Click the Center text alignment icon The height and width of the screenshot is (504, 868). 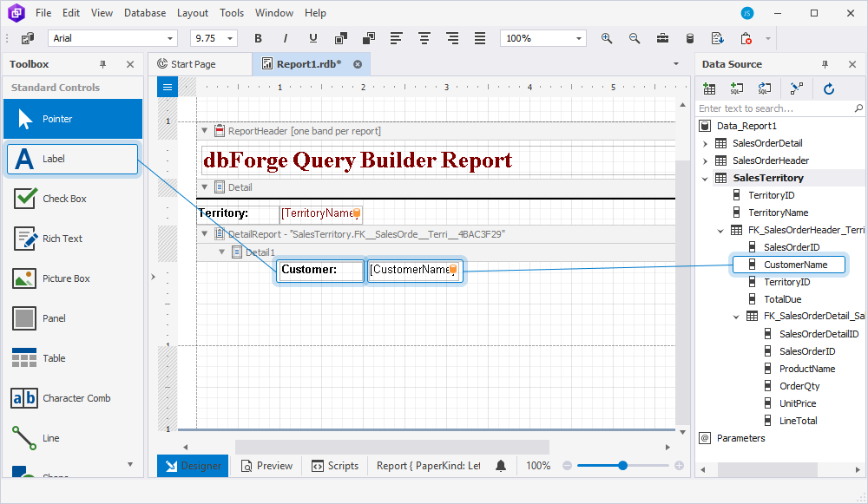tap(424, 38)
